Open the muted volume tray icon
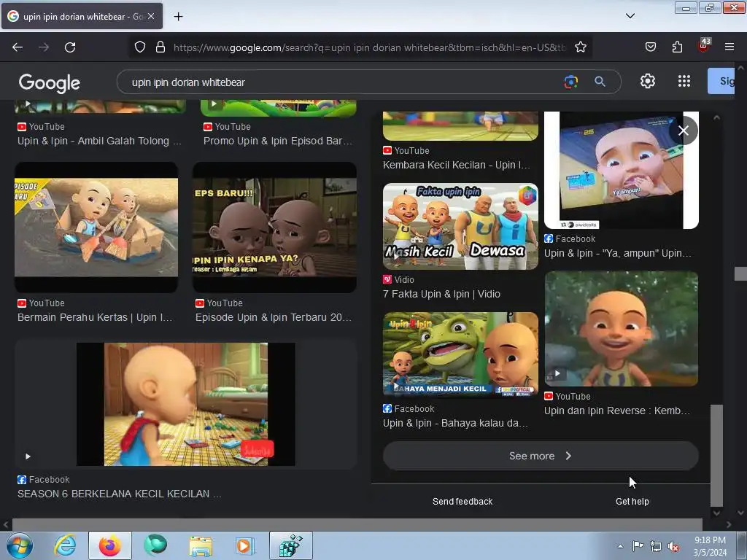The width and height of the screenshot is (747, 560). click(x=673, y=547)
